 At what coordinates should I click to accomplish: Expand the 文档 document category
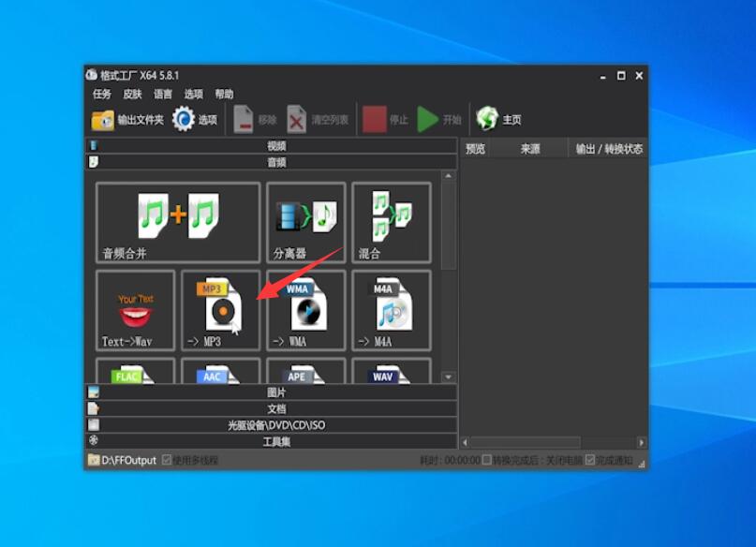click(272, 408)
